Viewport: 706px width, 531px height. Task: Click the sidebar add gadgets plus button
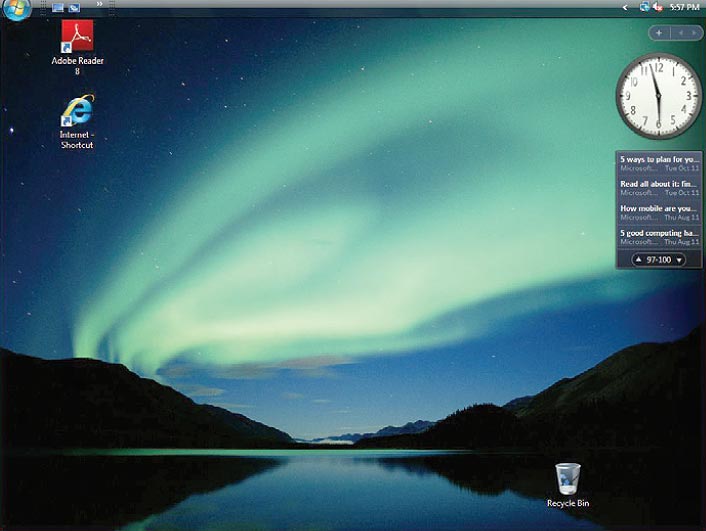(x=659, y=33)
